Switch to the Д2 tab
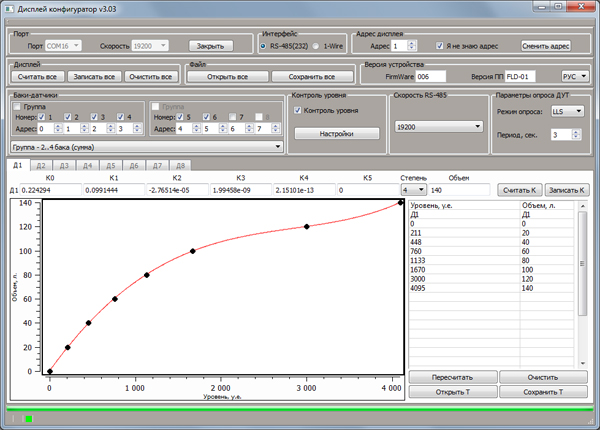Viewport: 600px width, 430px height. [x=41, y=166]
